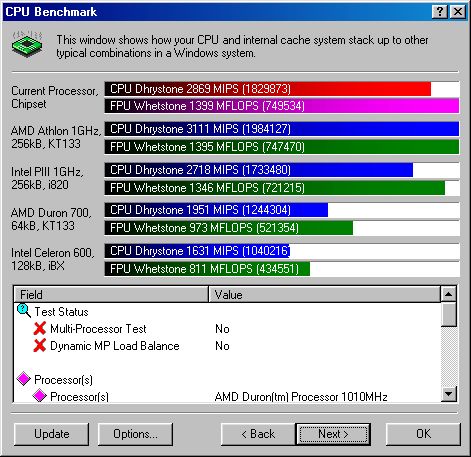Screen dimensions: 471x457
Task: Click the Test Status magnifier icon
Action: click(x=24, y=311)
